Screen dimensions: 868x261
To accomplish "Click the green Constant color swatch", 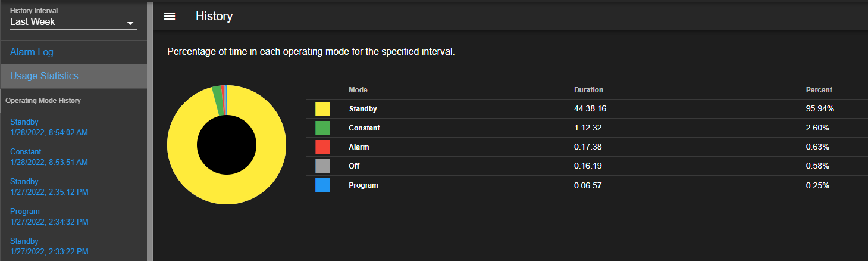I will tap(322, 128).
